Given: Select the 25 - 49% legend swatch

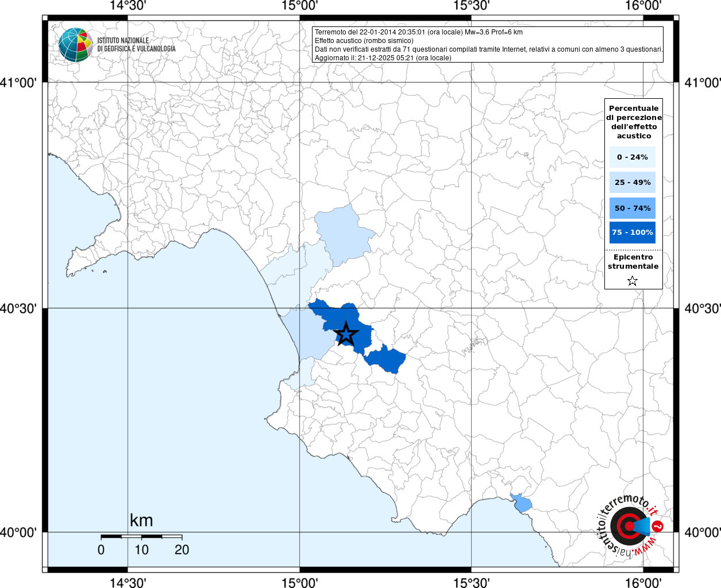Looking at the screenshot, I should tap(632, 183).
